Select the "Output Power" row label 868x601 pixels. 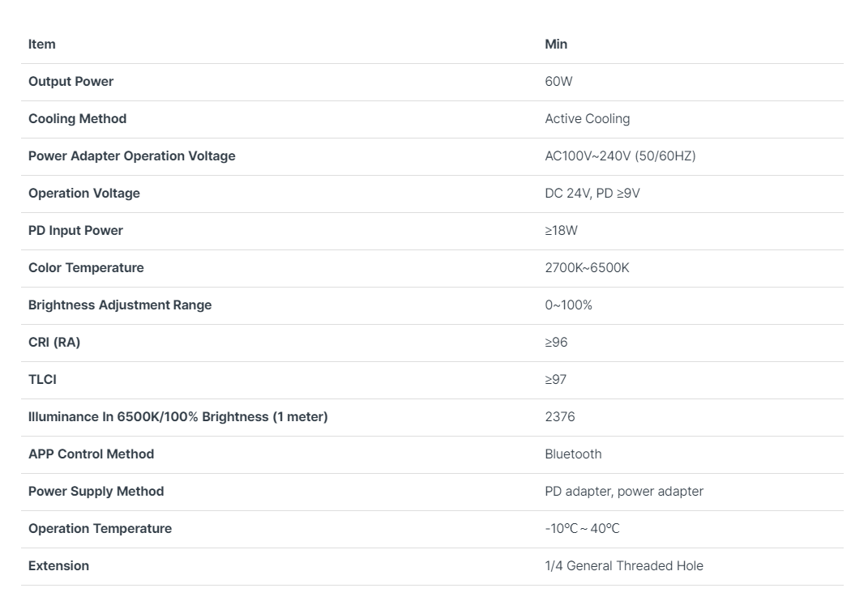(x=71, y=82)
